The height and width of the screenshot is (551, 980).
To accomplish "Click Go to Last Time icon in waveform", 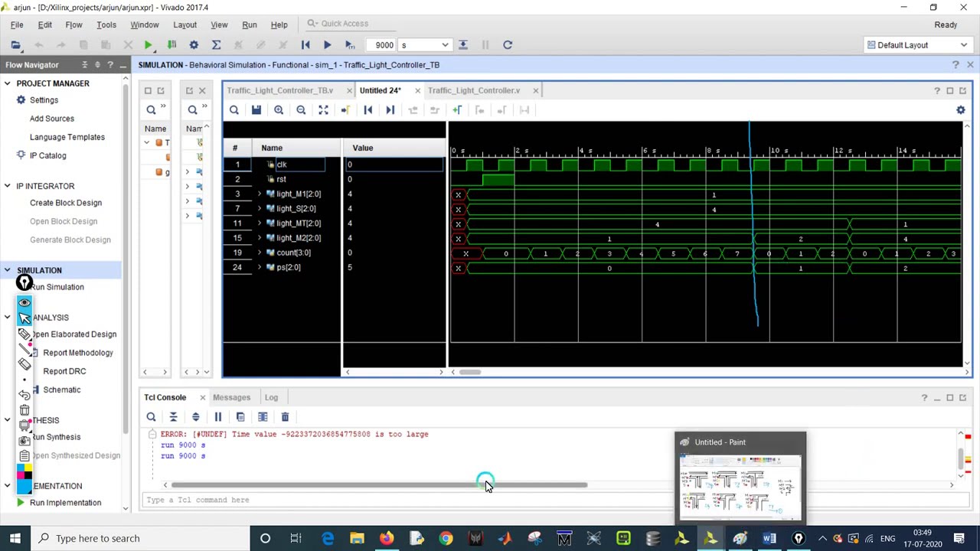I will click(x=390, y=110).
